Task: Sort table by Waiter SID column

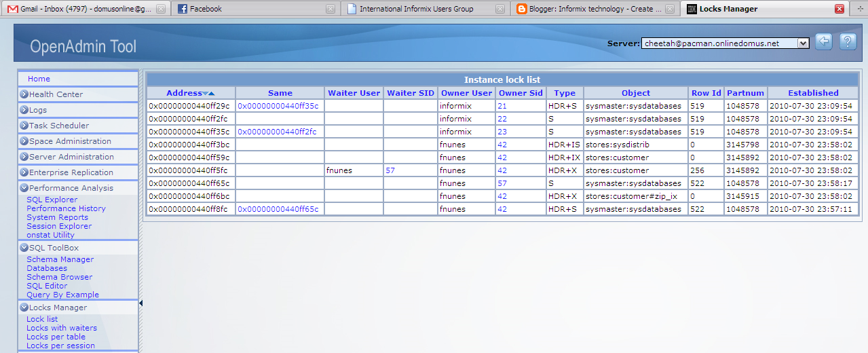Action: tap(411, 93)
